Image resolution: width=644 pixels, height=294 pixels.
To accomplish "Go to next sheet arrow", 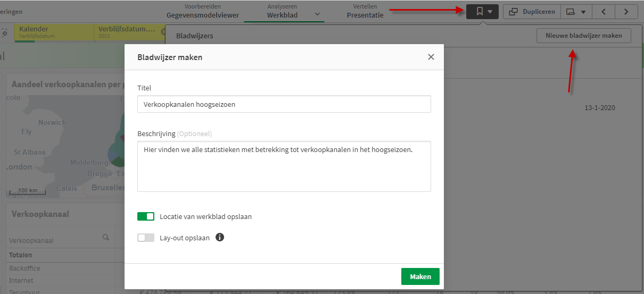I will [626, 12].
